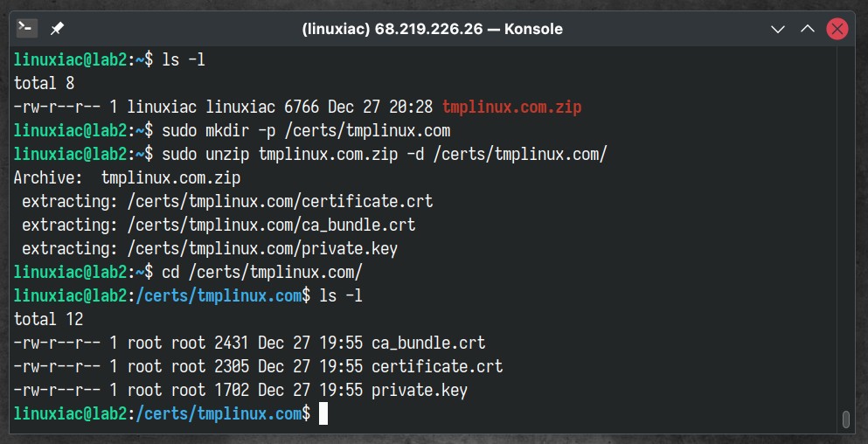Click the Konsole window title text
This screenshot has height=444, width=868.
(433, 29)
